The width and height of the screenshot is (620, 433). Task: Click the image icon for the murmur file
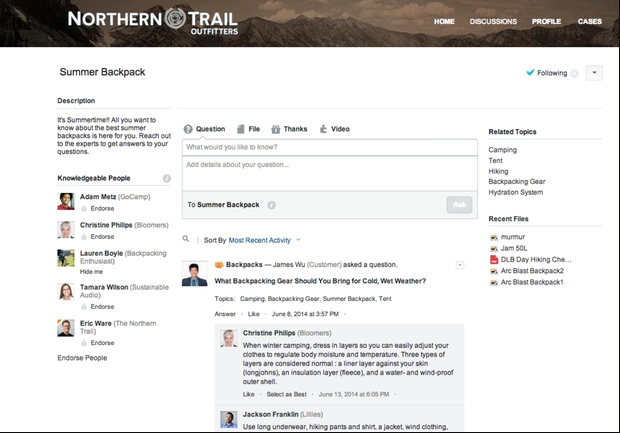coord(494,237)
